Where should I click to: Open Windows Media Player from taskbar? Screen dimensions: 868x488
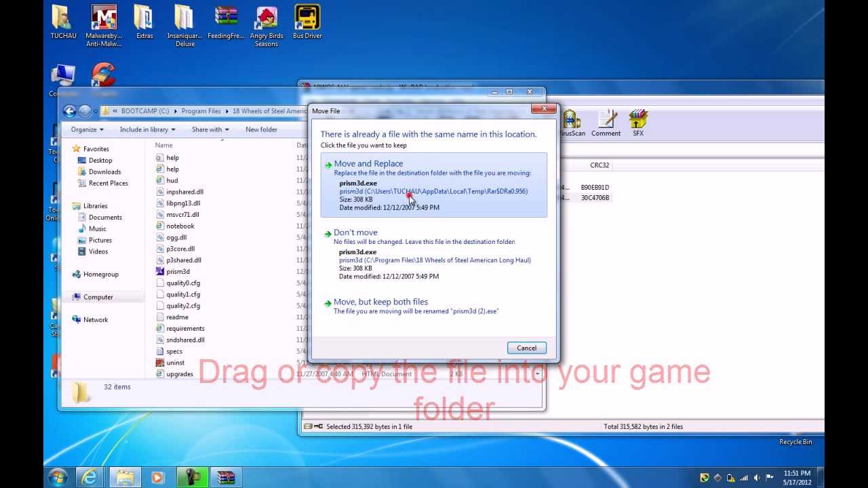pos(157,477)
